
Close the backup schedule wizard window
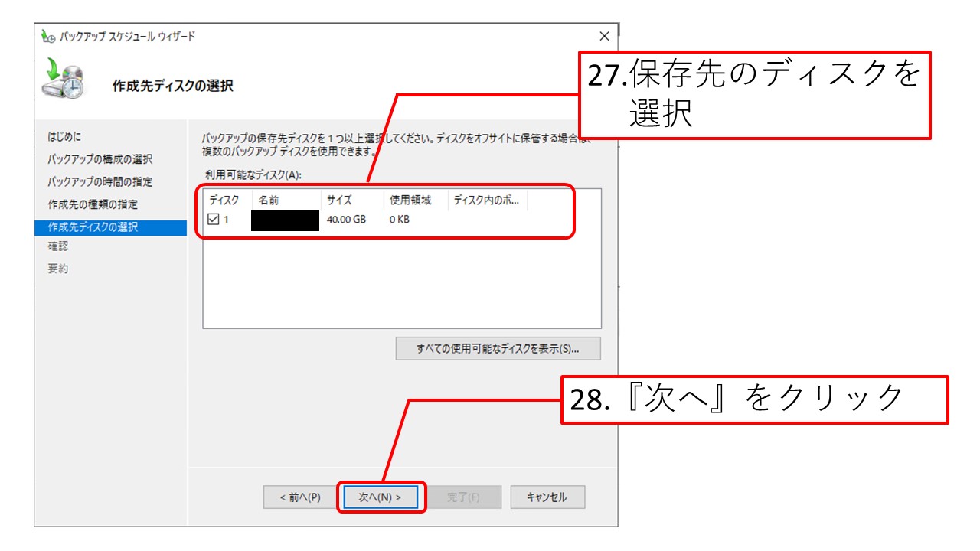click(604, 36)
